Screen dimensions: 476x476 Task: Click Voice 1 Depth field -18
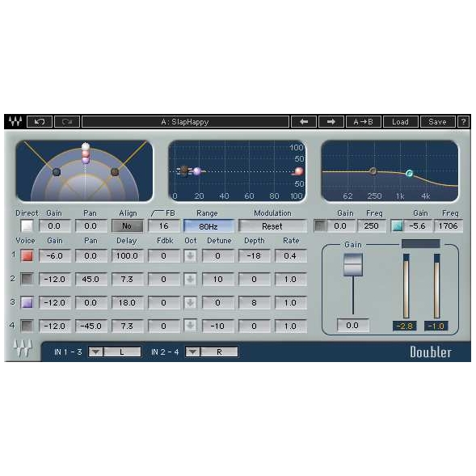coord(254,256)
